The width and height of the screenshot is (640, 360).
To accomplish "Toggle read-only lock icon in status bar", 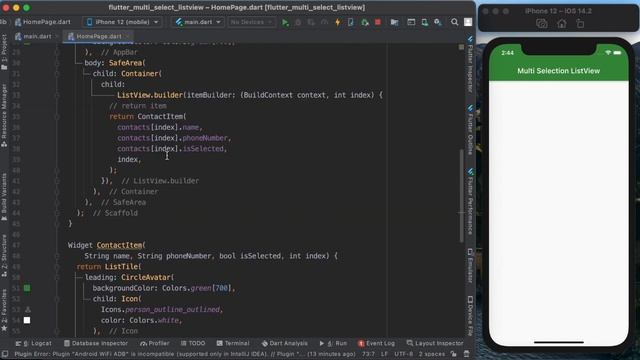I will point(454,354).
